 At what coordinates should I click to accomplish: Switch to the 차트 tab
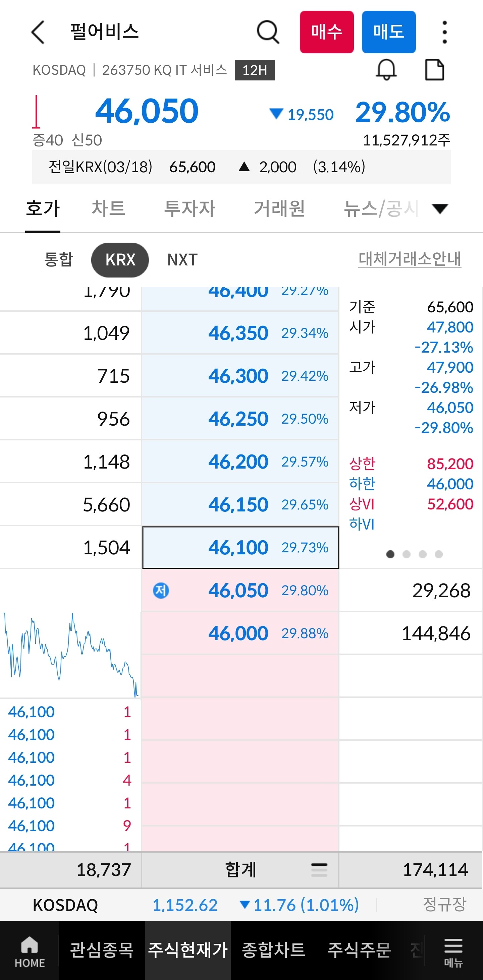pos(108,208)
